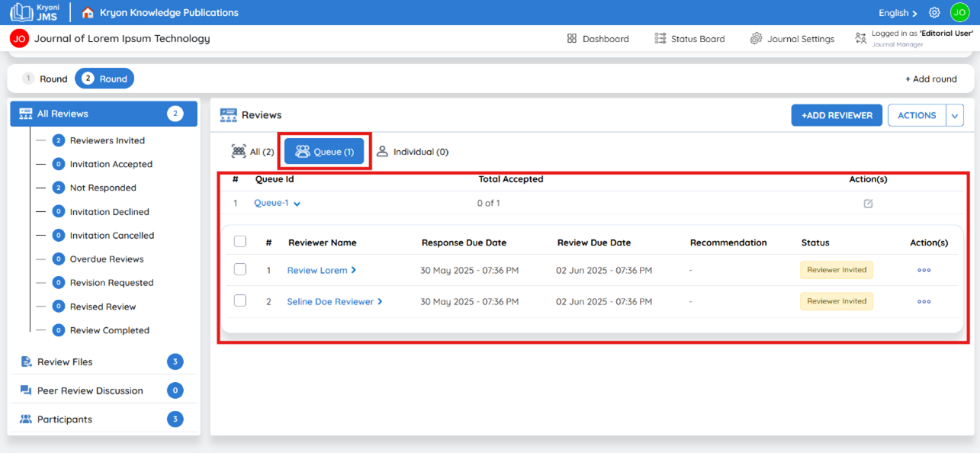Click the Dashboard grid icon
The image size is (980, 453).
[x=572, y=39]
